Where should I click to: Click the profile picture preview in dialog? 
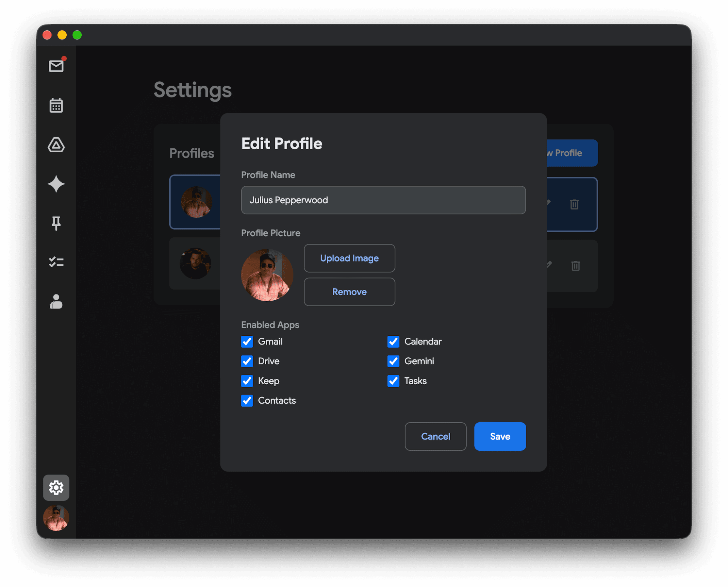point(267,275)
